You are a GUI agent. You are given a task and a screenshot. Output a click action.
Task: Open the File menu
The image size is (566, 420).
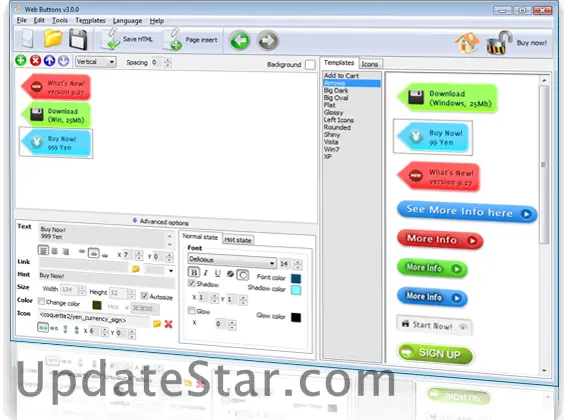pyautogui.click(x=22, y=20)
